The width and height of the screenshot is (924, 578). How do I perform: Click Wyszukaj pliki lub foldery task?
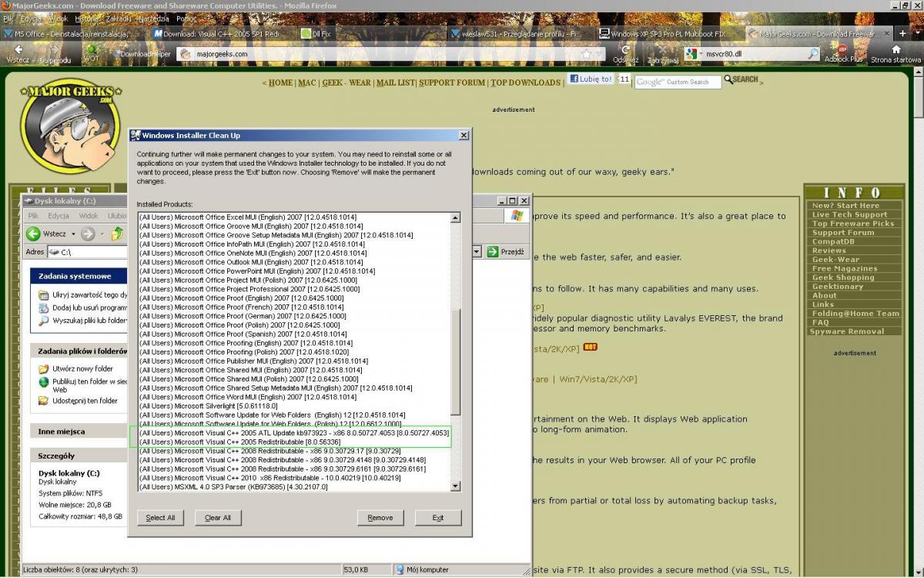pyautogui.click(x=82, y=320)
